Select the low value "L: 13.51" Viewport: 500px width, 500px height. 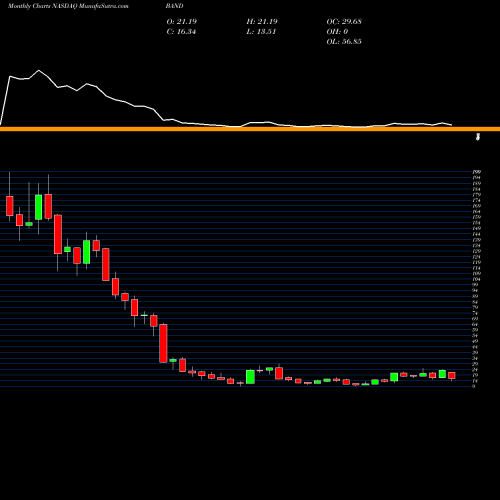point(261,31)
